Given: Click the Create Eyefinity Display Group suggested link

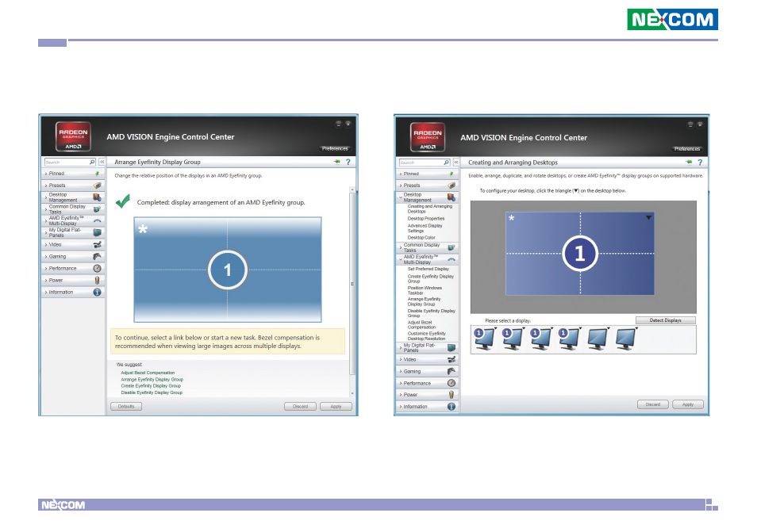Looking at the screenshot, I should coord(151,386).
